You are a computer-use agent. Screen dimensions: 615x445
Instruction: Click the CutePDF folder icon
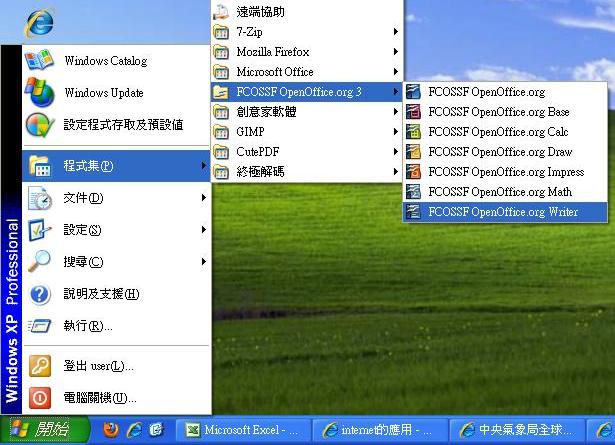pyautogui.click(x=221, y=152)
